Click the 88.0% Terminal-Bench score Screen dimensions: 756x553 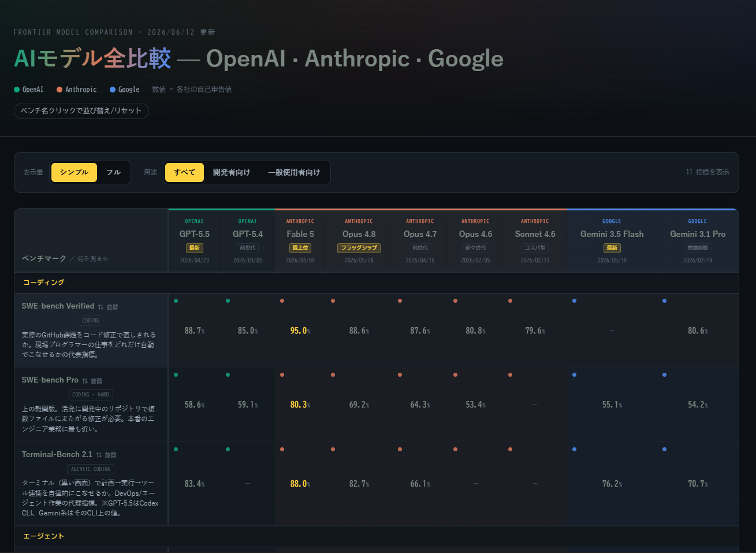click(x=300, y=484)
